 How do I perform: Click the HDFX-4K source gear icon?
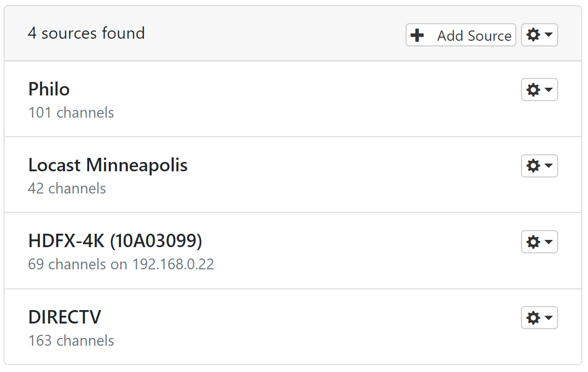[x=533, y=241]
